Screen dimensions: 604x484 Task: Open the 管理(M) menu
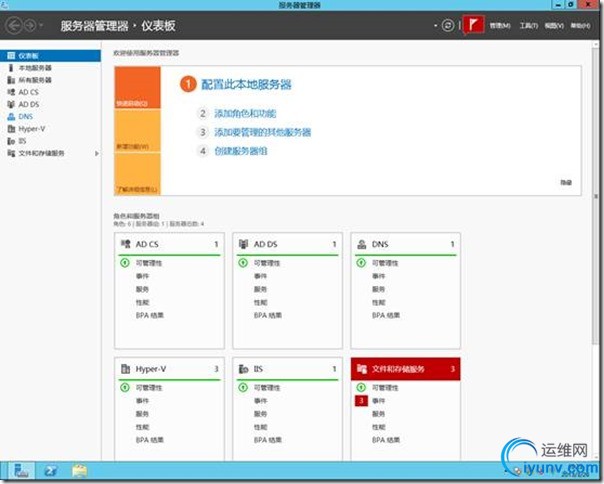(500, 26)
